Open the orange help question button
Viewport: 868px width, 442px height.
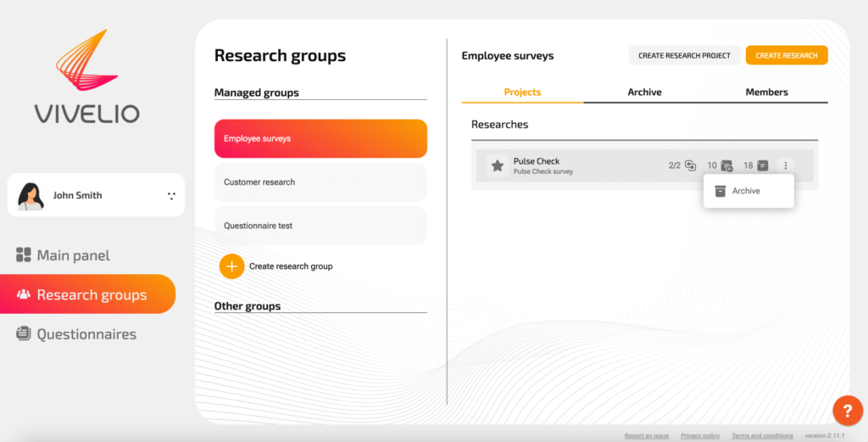click(x=848, y=411)
